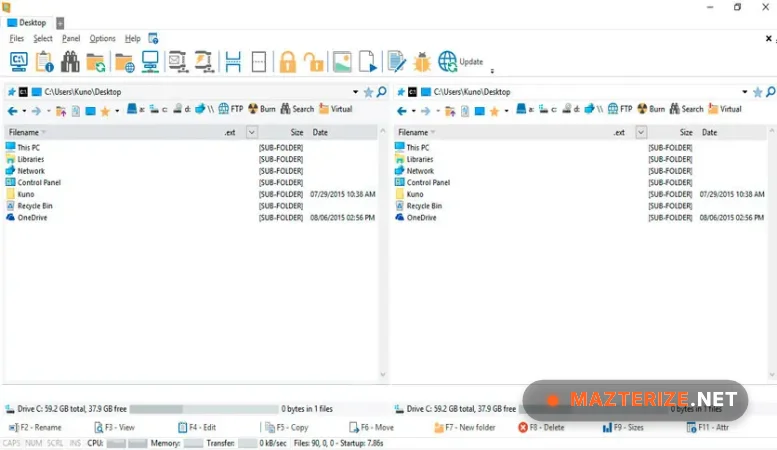
Task: Click F8 - Delete button
Action: pos(542,427)
